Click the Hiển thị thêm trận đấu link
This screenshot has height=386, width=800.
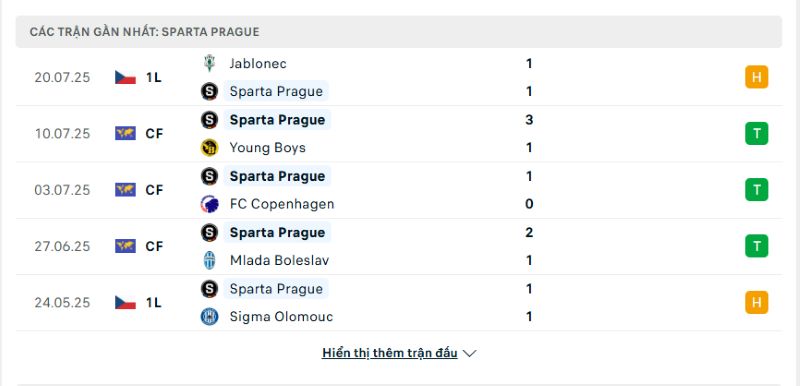tap(389, 353)
